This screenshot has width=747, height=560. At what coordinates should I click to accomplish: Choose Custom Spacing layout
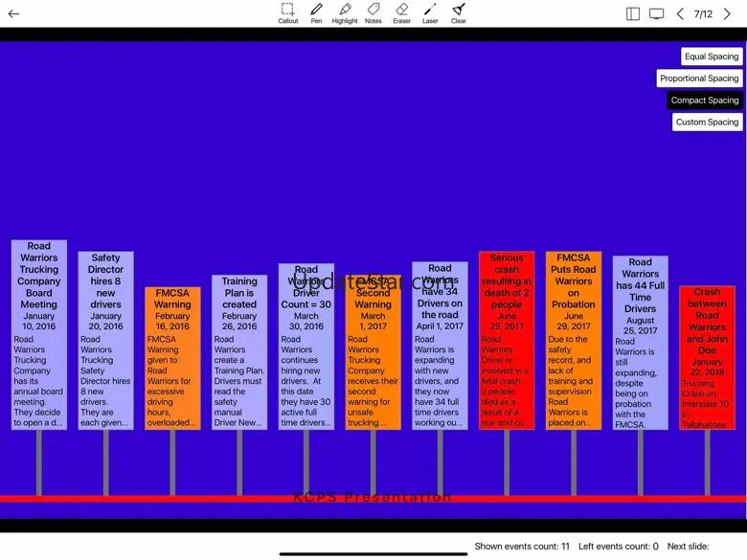(x=707, y=122)
